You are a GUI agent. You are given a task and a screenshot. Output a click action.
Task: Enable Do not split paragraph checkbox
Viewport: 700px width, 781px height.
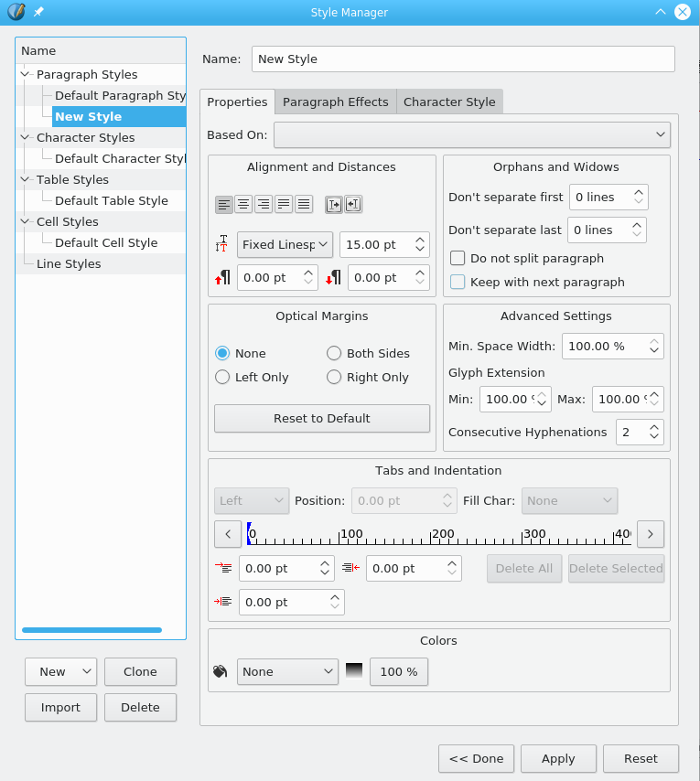(458, 258)
